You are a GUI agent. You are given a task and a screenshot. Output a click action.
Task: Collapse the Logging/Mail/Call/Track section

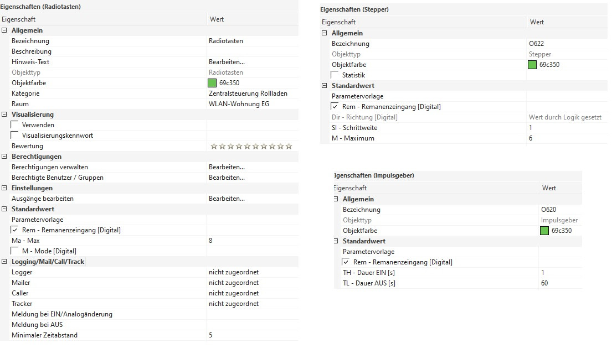tap(4, 262)
